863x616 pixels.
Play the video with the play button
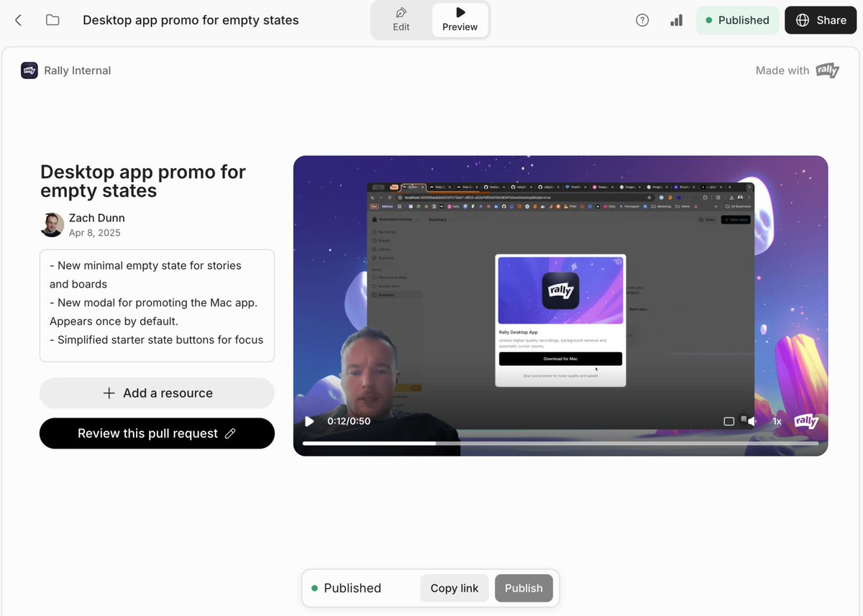point(309,421)
